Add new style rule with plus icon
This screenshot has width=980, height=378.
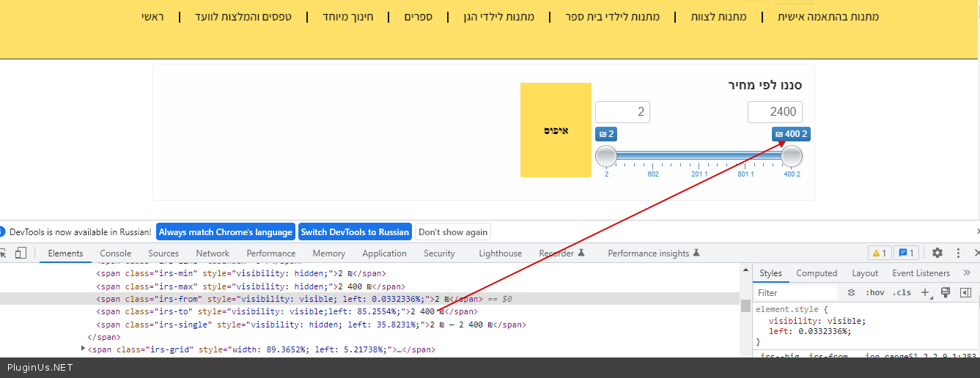pyautogui.click(x=925, y=292)
